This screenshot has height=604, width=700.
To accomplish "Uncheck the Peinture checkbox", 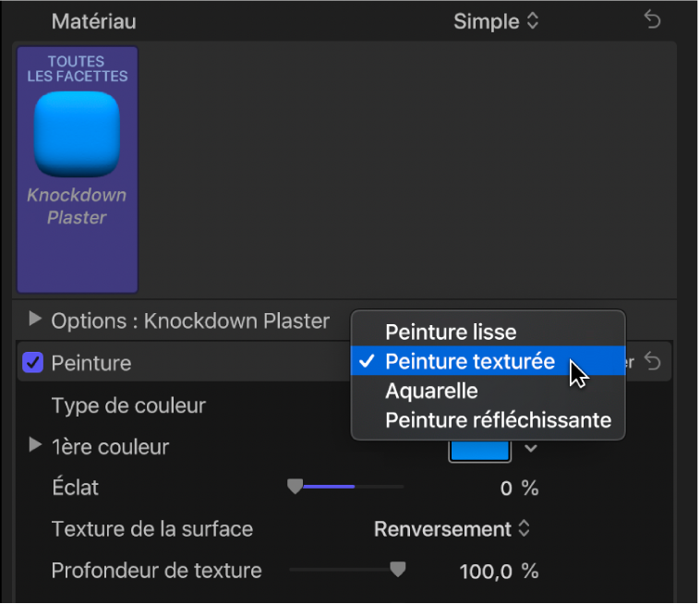I will point(33,363).
